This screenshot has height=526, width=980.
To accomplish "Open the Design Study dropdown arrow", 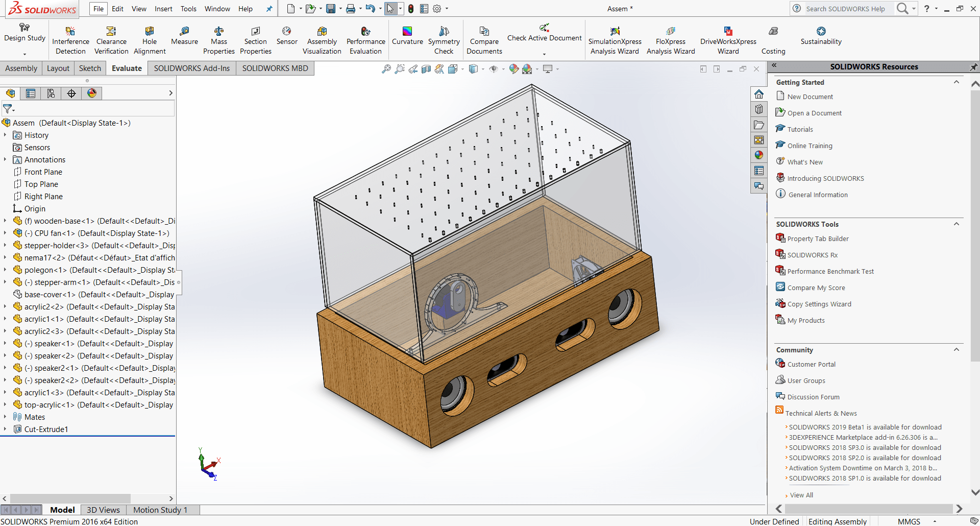I will click(24, 54).
